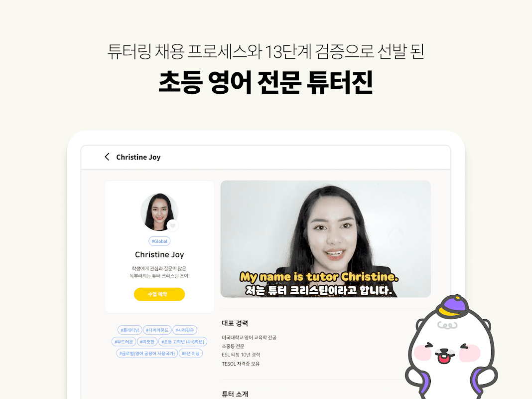Play the tutor Christine introduction video
The image size is (532, 399).
tap(326, 239)
